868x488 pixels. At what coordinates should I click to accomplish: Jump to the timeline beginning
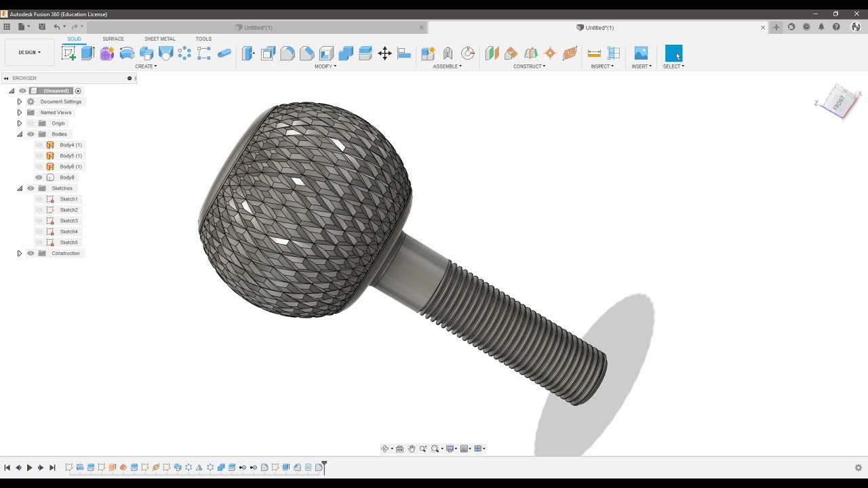tap(7, 468)
